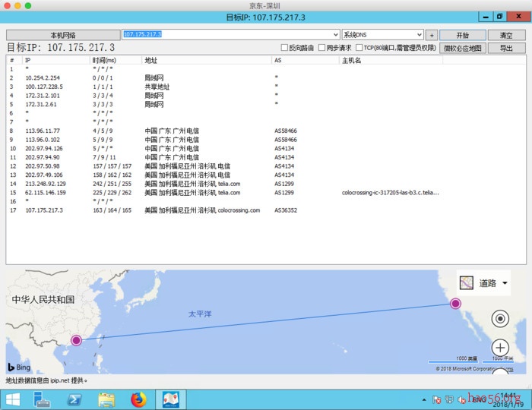Sort by IP column header
This screenshot has height=410, width=532.
pos(56,60)
